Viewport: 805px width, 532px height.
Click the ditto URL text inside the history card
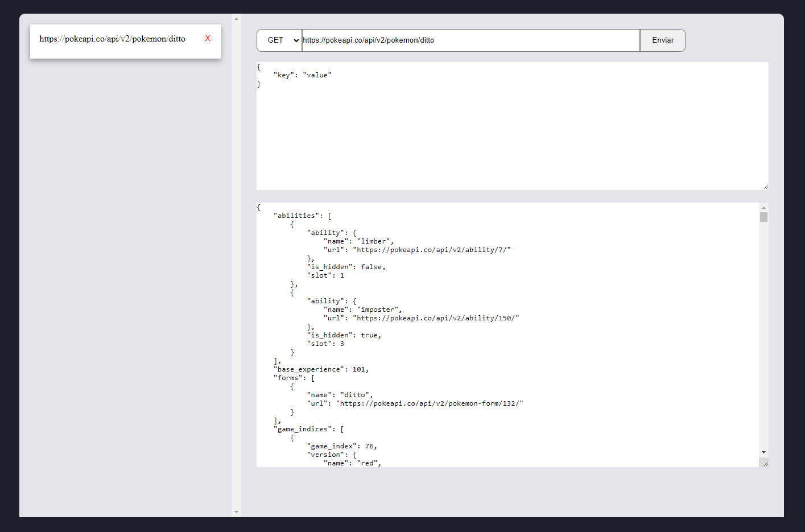pyautogui.click(x=112, y=38)
